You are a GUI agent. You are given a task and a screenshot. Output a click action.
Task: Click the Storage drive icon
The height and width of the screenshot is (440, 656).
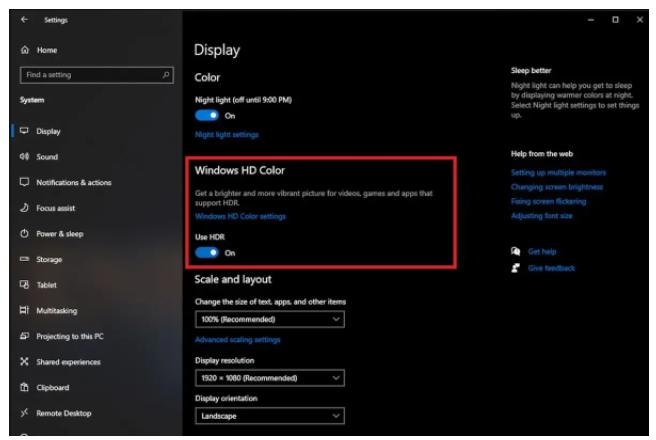pyautogui.click(x=24, y=259)
